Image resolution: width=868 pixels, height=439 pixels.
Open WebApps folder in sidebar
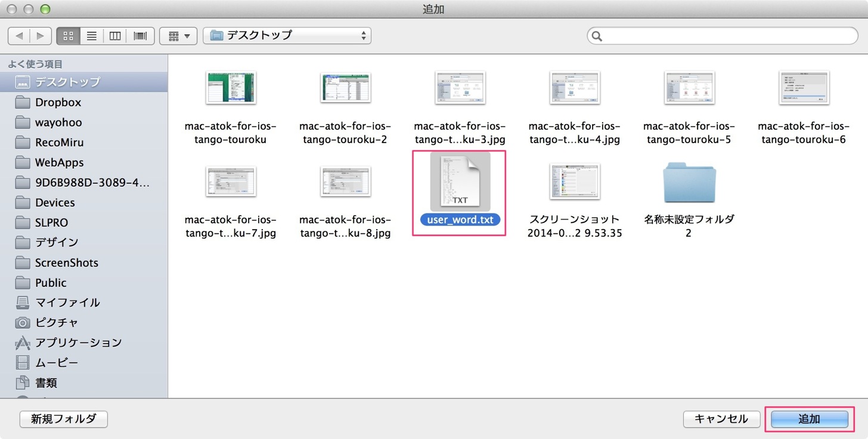coord(83,162)
